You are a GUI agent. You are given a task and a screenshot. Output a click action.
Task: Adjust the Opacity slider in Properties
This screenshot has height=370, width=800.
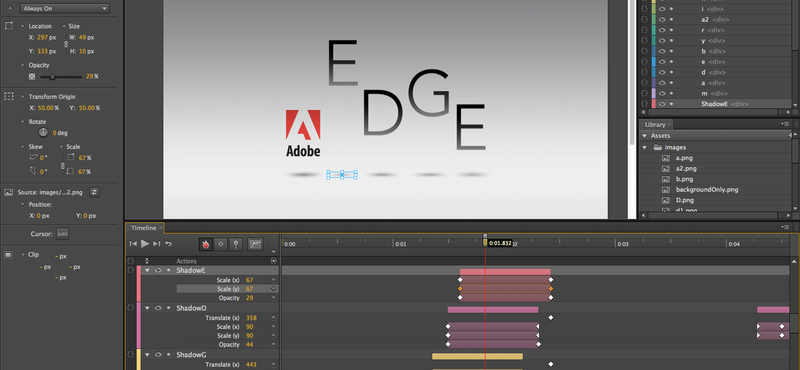pos(52,77)
